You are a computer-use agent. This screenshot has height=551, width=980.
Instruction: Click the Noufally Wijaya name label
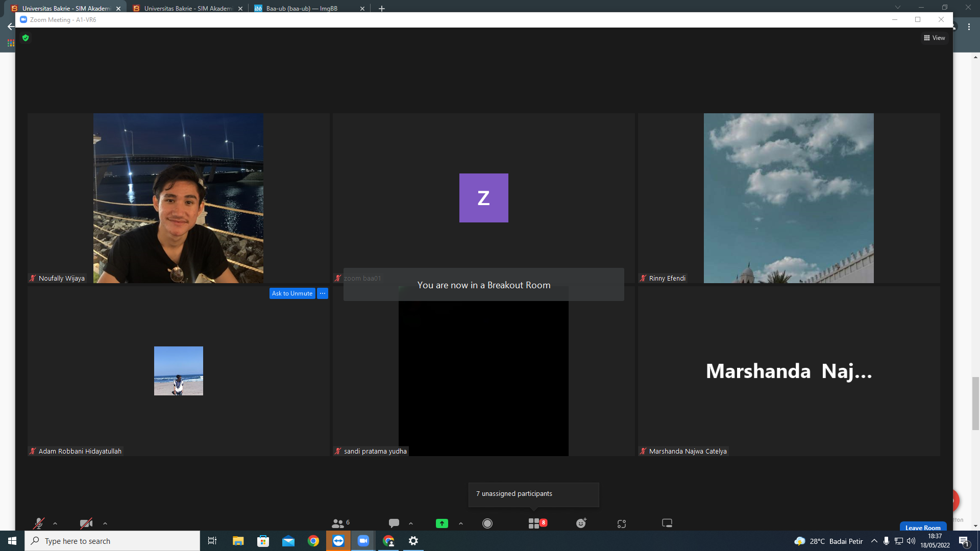[62, 278]
